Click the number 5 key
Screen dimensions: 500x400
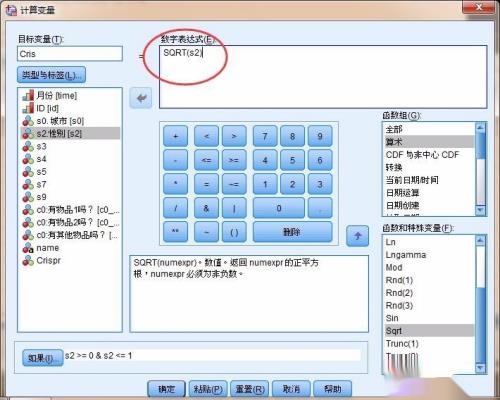point(292,160)
